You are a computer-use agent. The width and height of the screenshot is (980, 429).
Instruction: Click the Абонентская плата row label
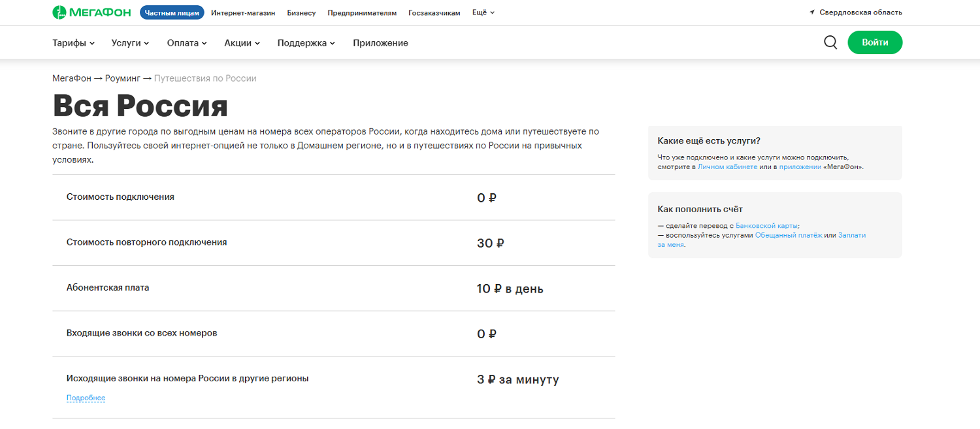point(108,287)
